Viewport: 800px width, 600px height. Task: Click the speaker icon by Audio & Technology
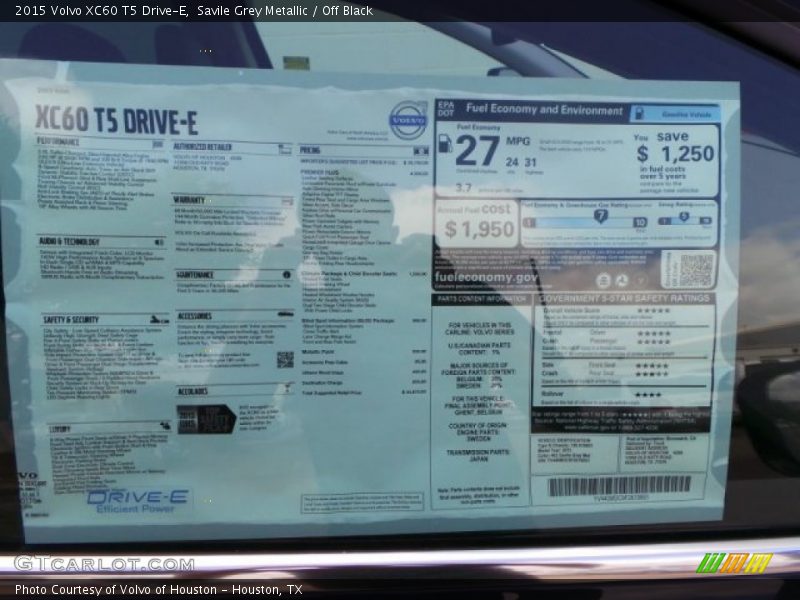point(160,242)
